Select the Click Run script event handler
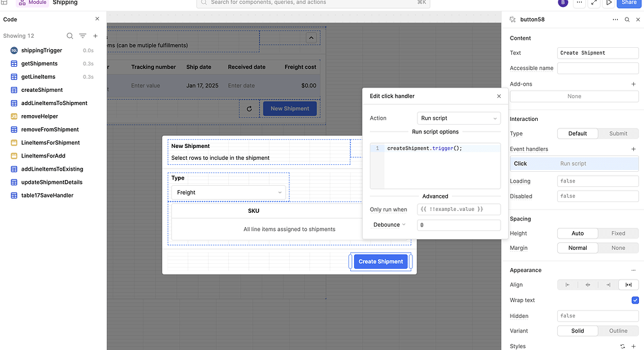 [x=574, y=164]
